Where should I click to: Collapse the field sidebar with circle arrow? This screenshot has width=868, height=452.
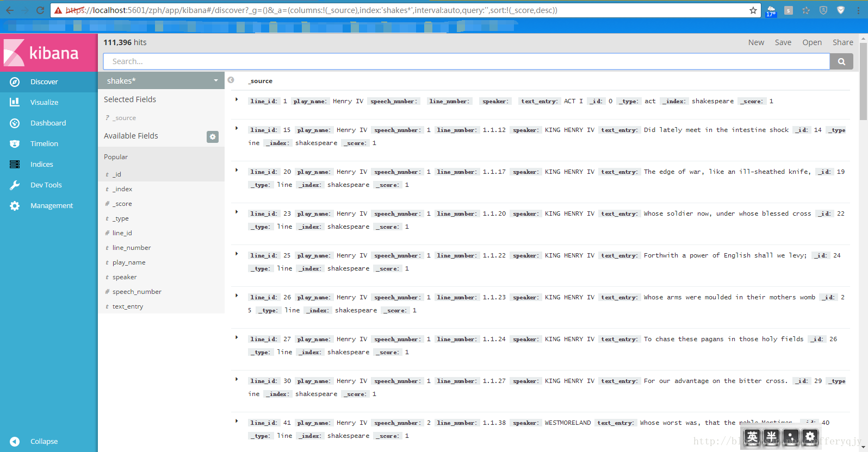coord(231,80)
